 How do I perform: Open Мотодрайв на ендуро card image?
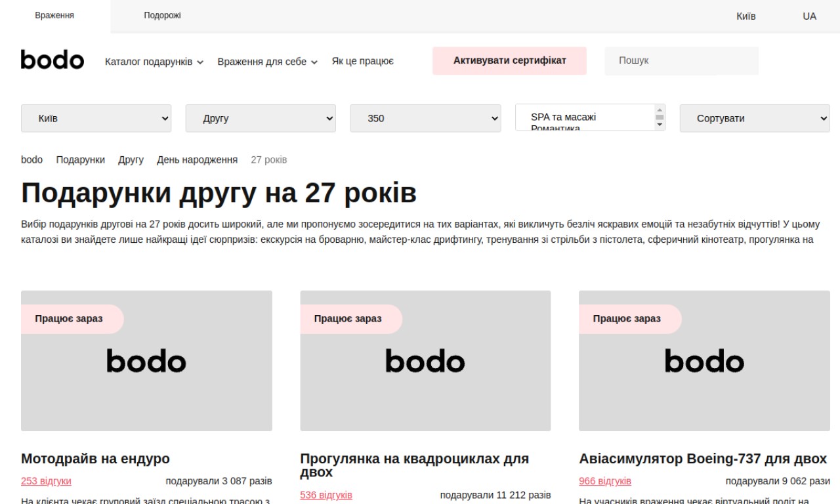146,361
